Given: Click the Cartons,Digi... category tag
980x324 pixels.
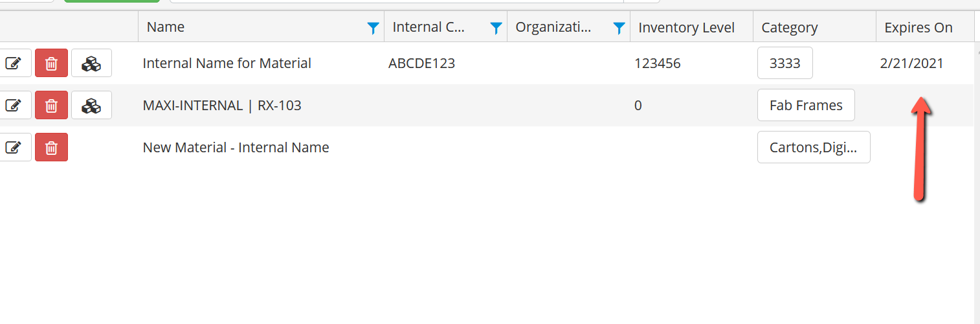Looking at the screenshot, I should (x=814, y=147).
